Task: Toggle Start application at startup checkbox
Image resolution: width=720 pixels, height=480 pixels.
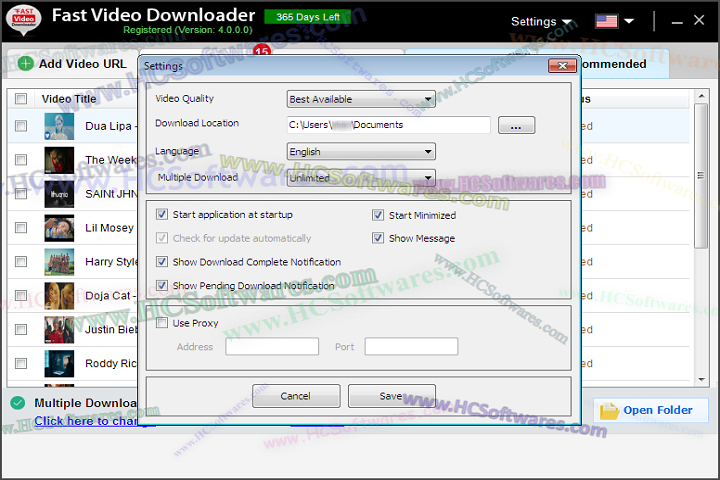Action: tap(162, 214)
